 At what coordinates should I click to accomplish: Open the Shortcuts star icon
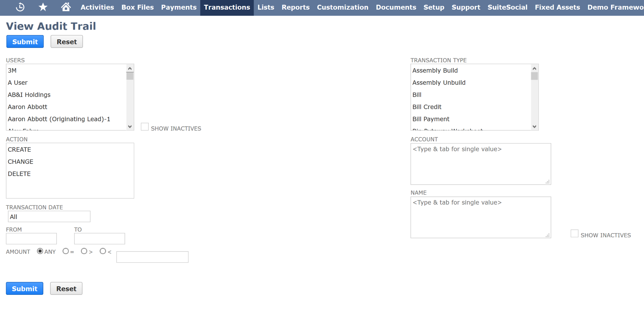[43, 7]
